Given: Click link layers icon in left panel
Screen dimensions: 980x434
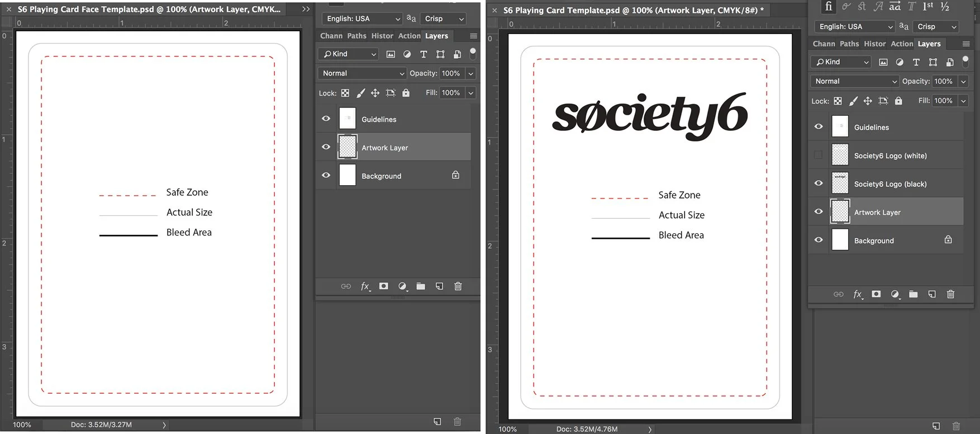Looking at the screenshot, I should click(x=346, y=286).
